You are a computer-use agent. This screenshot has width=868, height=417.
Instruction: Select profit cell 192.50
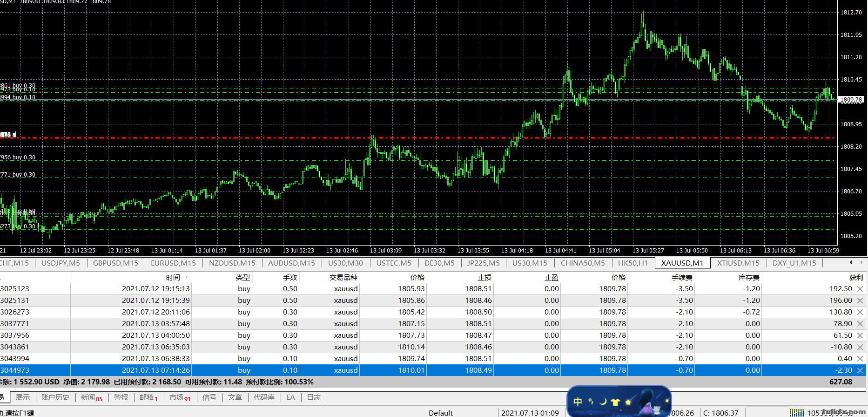pyautogui.click(x=841, y=289)
